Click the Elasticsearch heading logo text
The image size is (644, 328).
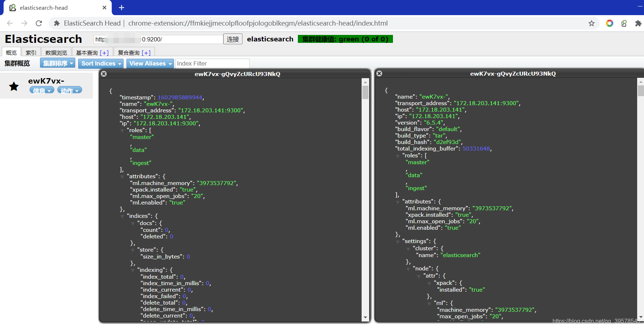(43, 39)
